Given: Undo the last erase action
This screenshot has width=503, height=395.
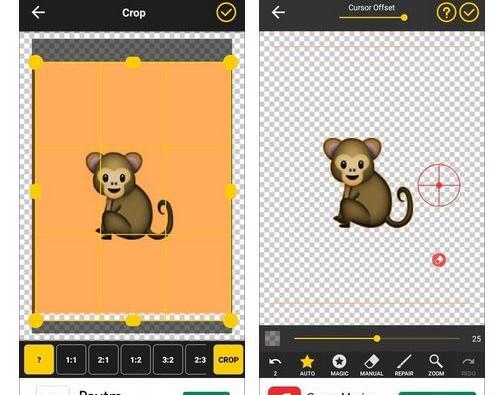Looking at the screenshot, I should (275, 365).
